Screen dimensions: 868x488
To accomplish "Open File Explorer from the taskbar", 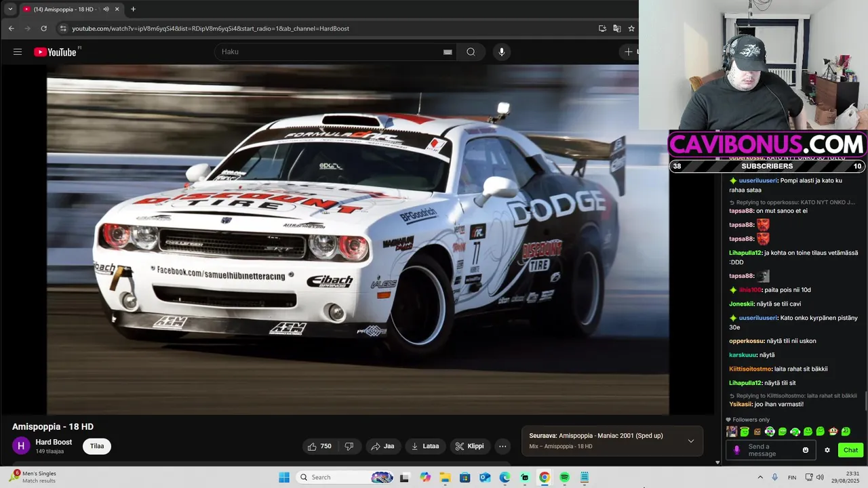I will 445,477.
